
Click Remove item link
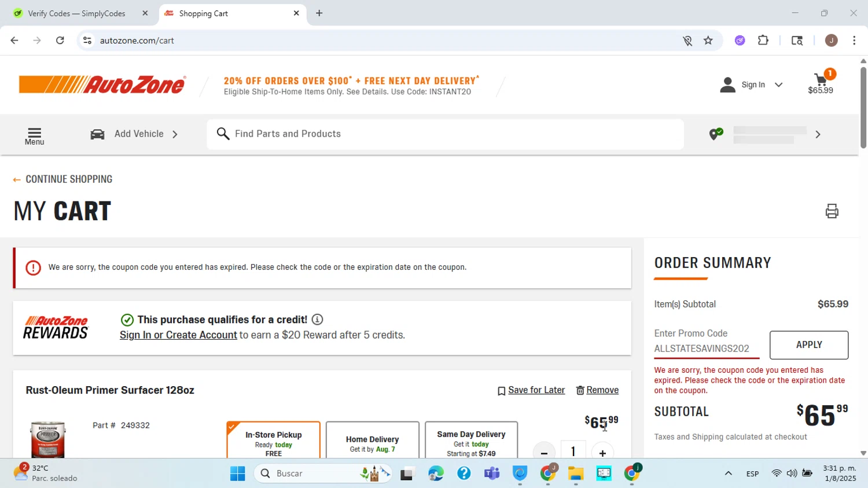(x=602, y=390)
